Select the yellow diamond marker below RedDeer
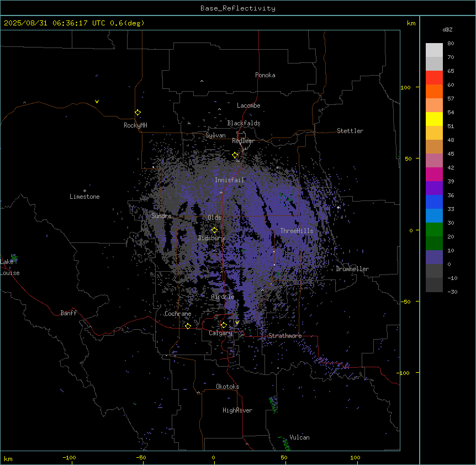Screen dimensions: 476x465 pyautogui.click(x=235, y=155)
